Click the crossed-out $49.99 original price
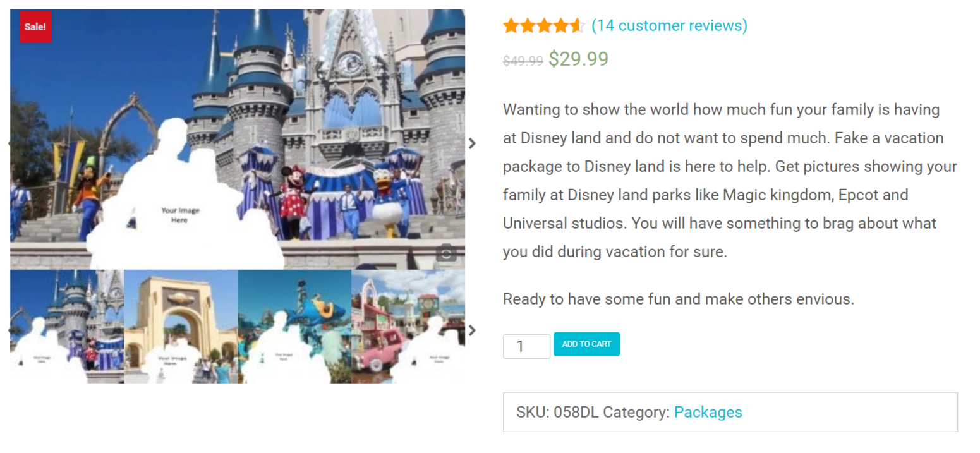980x453 pixels. click(523, 61)
